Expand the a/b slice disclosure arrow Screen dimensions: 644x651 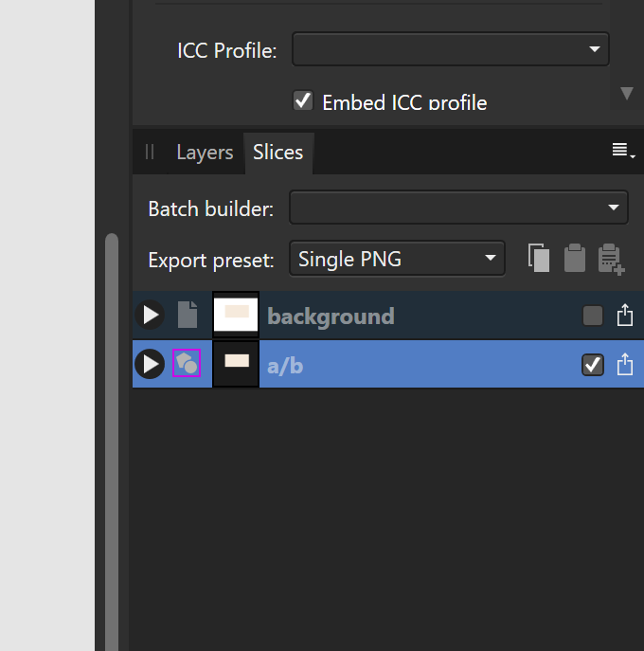150,364
